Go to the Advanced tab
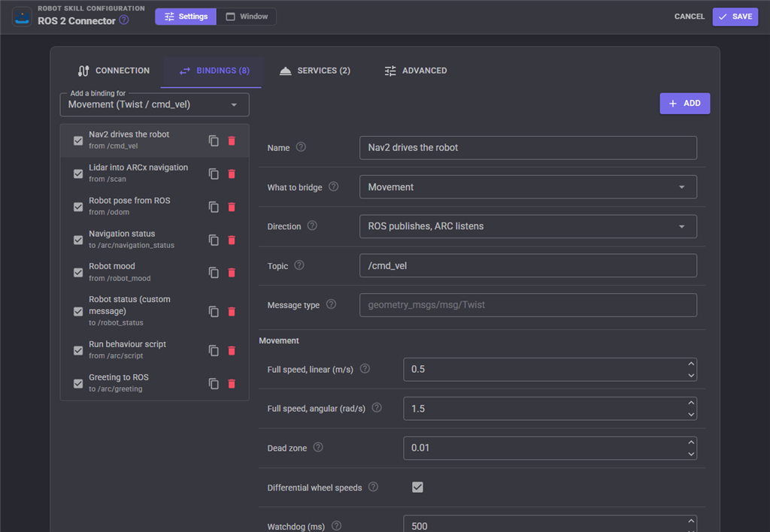The image size is (770, 532). [415, 71]
